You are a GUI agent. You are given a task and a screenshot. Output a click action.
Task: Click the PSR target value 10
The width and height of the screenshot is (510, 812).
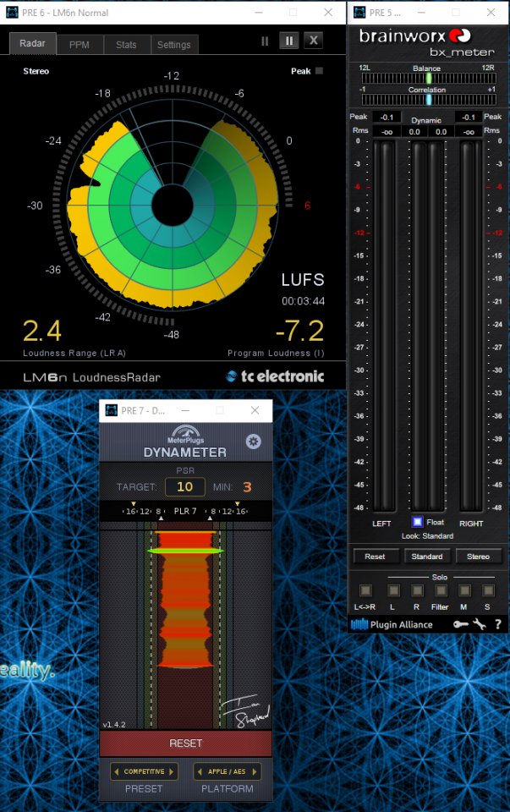point(185,487)
